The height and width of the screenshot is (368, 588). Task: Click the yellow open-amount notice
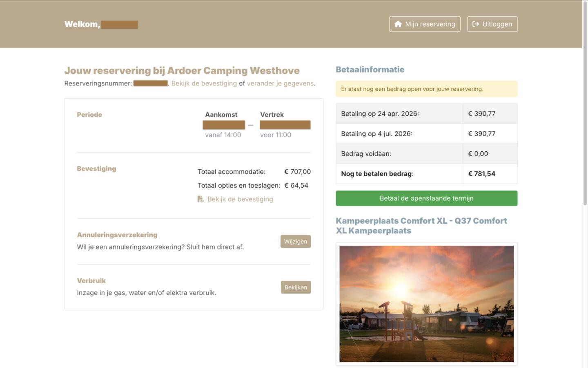click(x=426, y=89)
